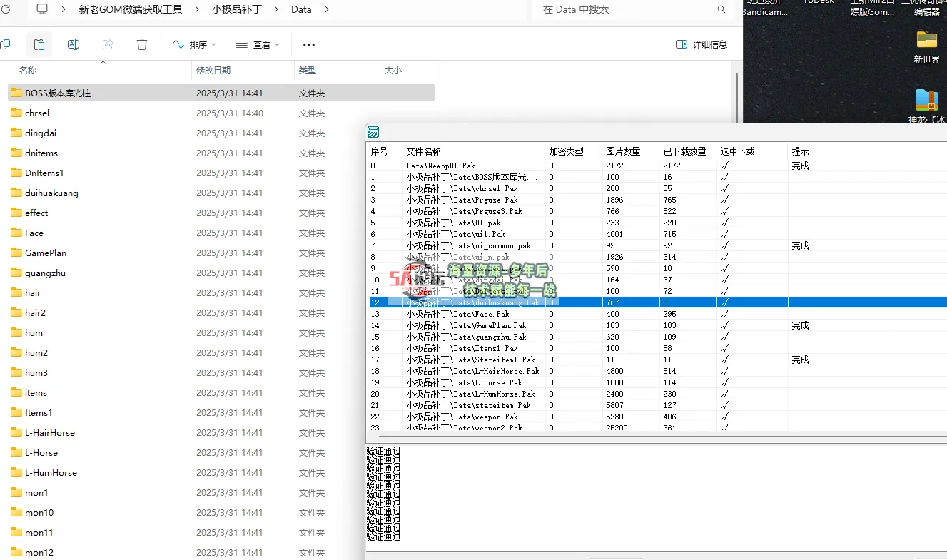Screen dimensions: 947x560
Task: Open the 神龙 archive icon on desktop
Action: (926, 99)
